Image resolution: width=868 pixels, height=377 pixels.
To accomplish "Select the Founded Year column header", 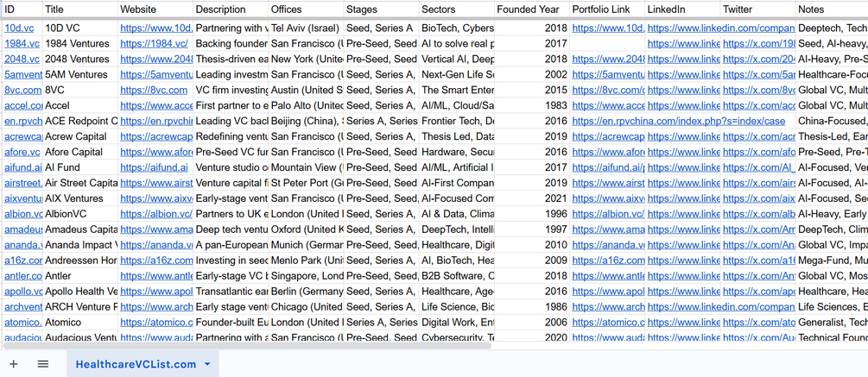I will (x=532, y=9).
